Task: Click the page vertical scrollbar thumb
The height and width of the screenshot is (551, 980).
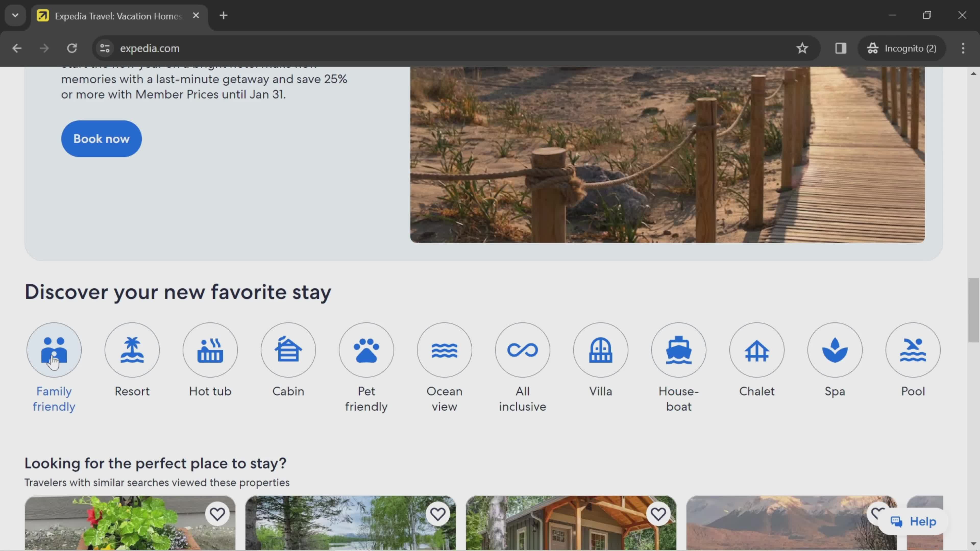Action: (x=973, y=310)
